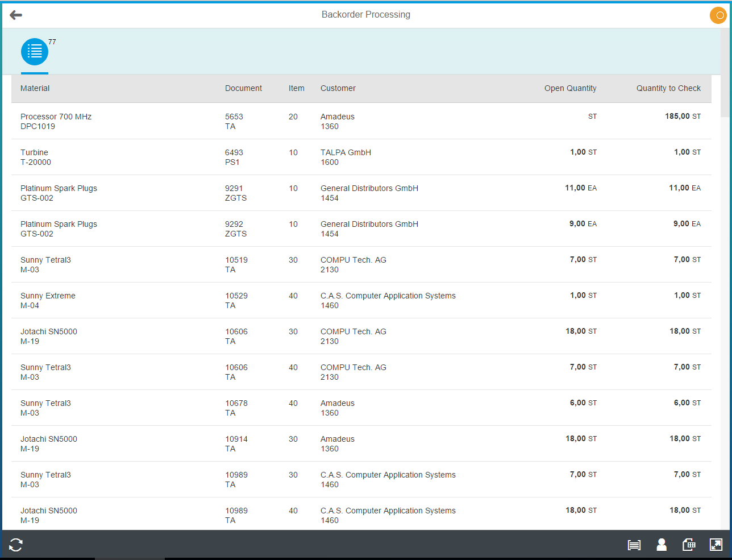Image resolution: width=732 pixels, height=560 pixels.
Task: Click the Quantity to Check column header
Action: pyautogui.click(x=668, y=88)
